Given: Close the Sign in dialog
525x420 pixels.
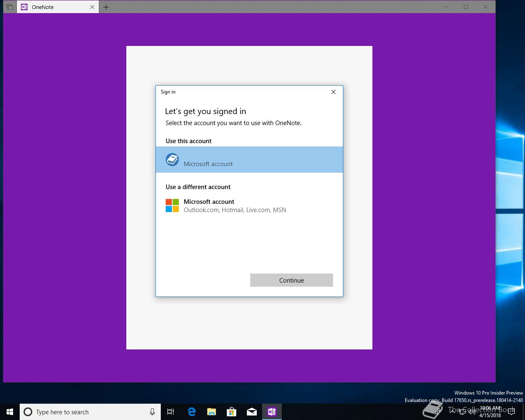Looking at the screenshot, I should (333, 92).
